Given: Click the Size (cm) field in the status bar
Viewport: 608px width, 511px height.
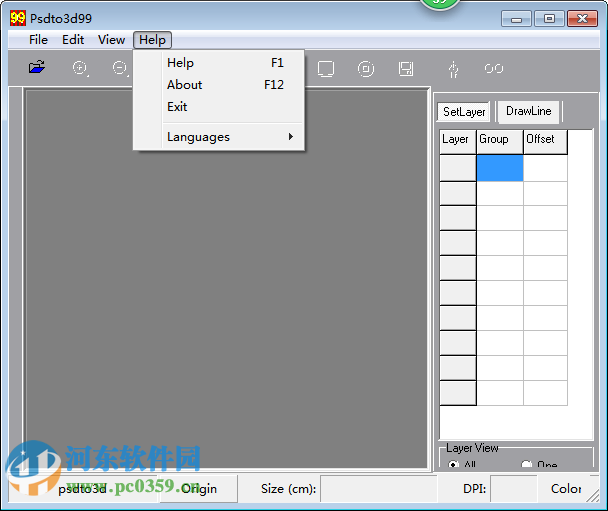Looking at the screenshot, I should pyautogui.click(x=379, y=489).
